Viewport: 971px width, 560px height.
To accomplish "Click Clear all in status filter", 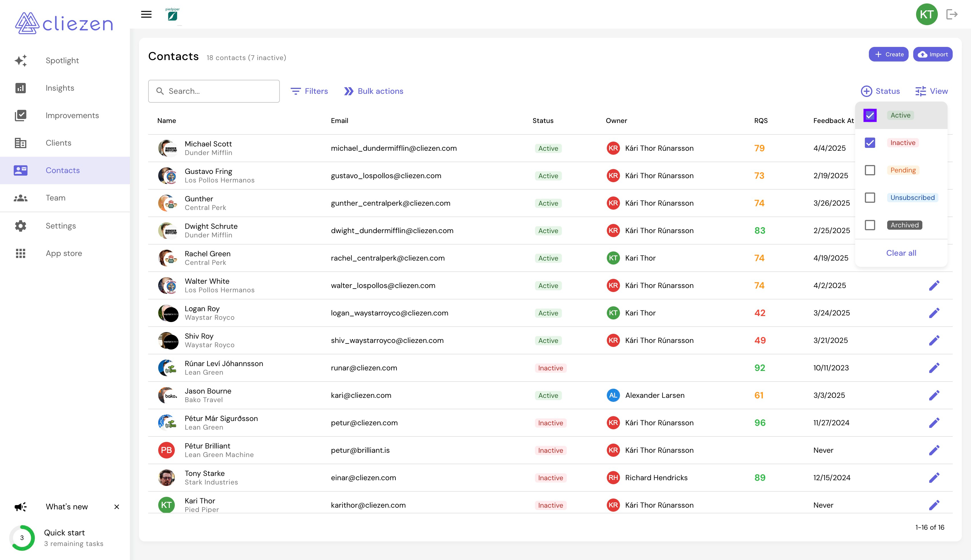I will pyautogui.click(x=901, y=253).
